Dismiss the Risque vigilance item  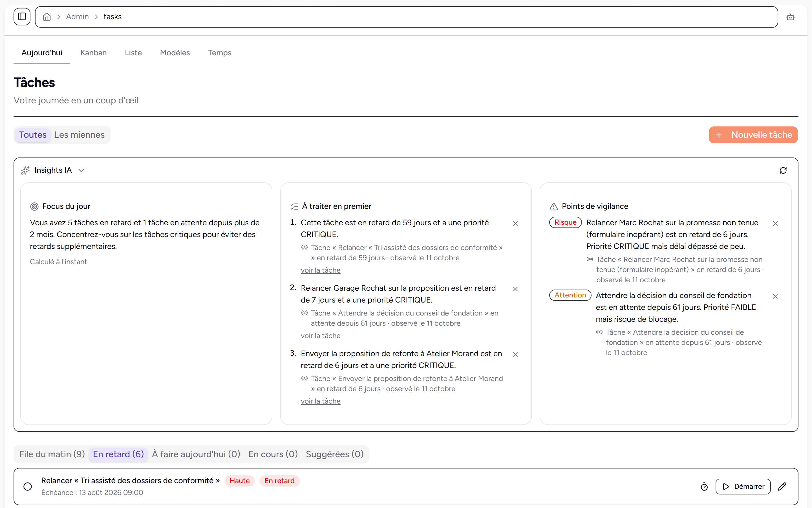pyautogui.click(x=775, y=224)
